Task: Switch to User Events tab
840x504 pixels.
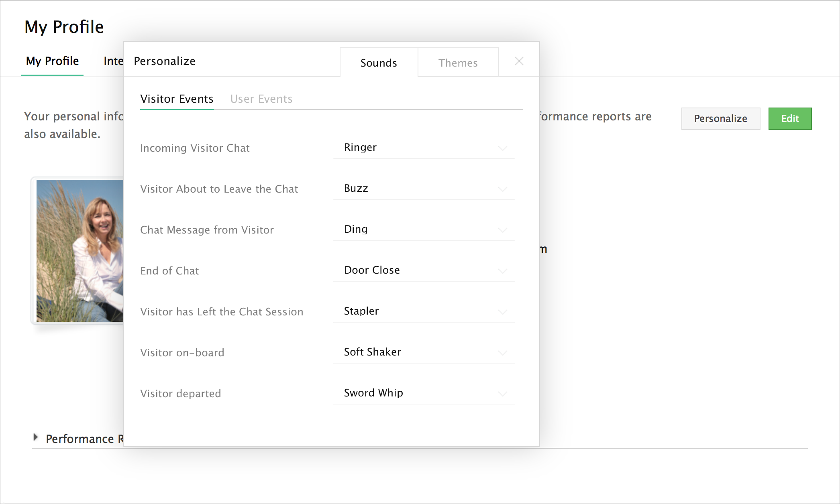Action: click(261, 99)
